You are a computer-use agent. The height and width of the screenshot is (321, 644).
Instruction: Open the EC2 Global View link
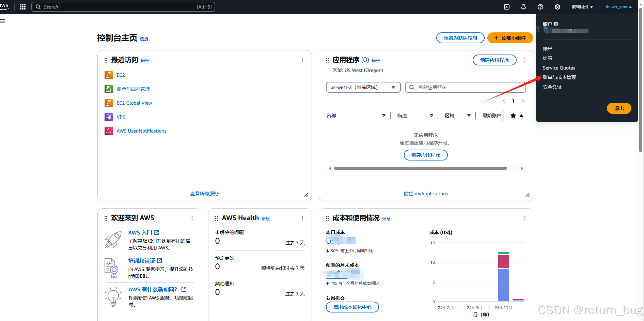pyautogui.click(x=134, y=103)
